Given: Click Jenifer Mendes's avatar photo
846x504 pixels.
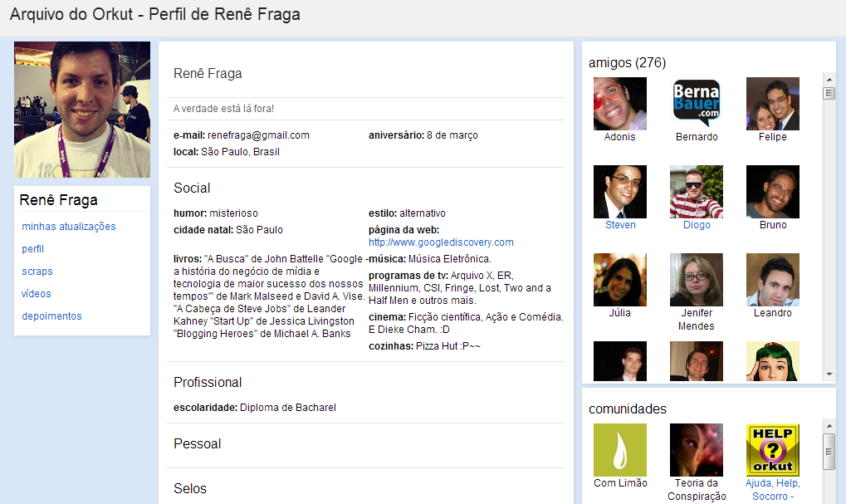Looking at the screenshot, I should coord(696,280).
